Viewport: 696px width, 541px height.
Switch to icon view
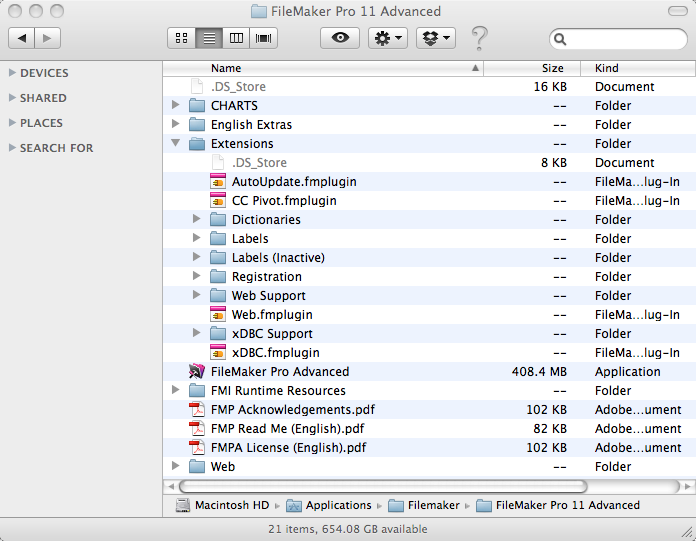click(182, 38)
